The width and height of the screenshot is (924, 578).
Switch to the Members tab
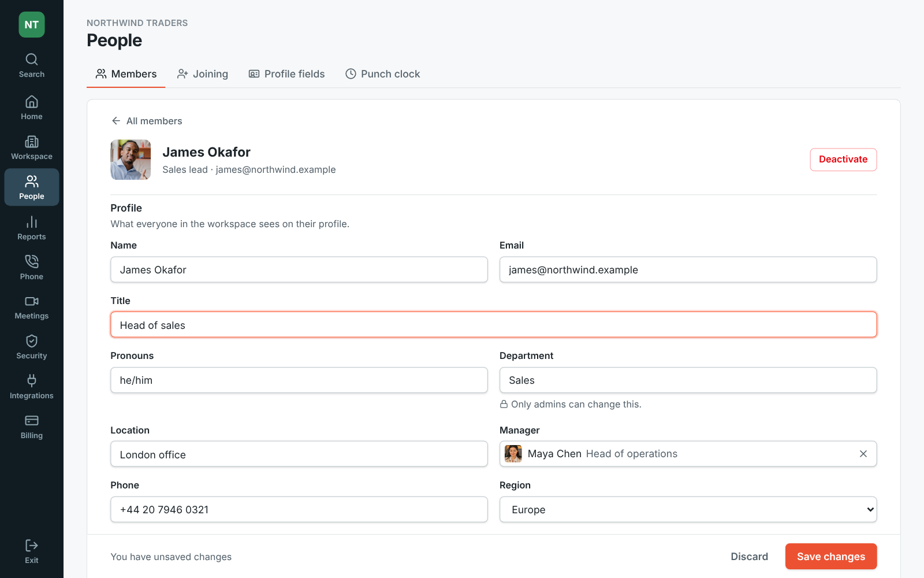[126, 74]
